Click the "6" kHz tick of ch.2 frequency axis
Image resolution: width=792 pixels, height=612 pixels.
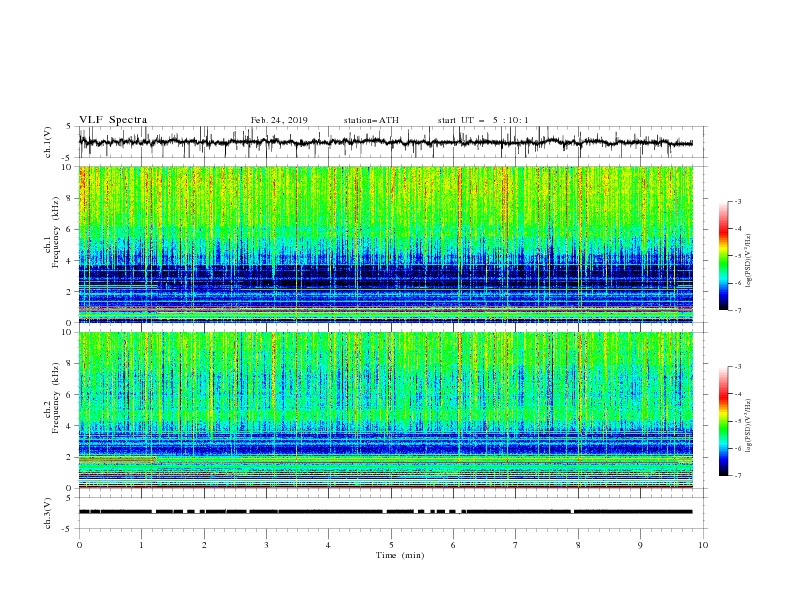click(70, 394)
